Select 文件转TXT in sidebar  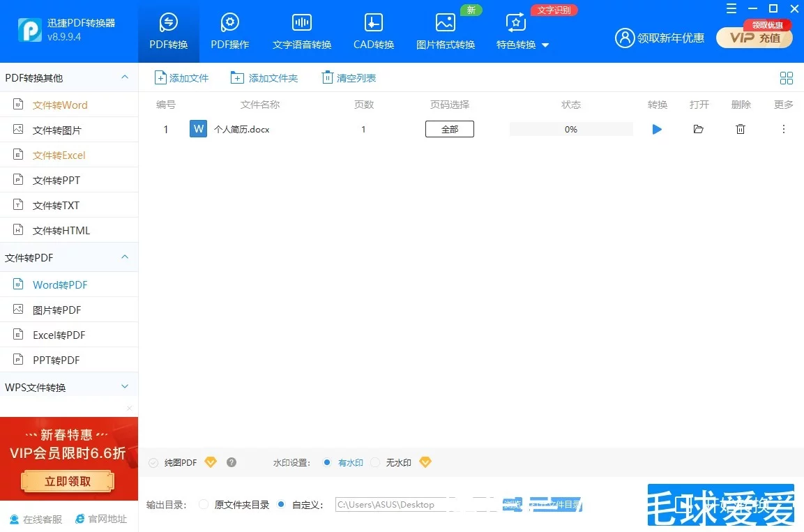coord(69,205)
